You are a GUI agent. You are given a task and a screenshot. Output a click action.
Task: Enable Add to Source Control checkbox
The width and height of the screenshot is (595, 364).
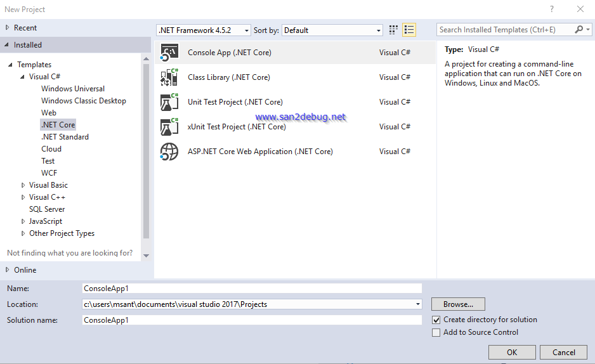(436, 332)
